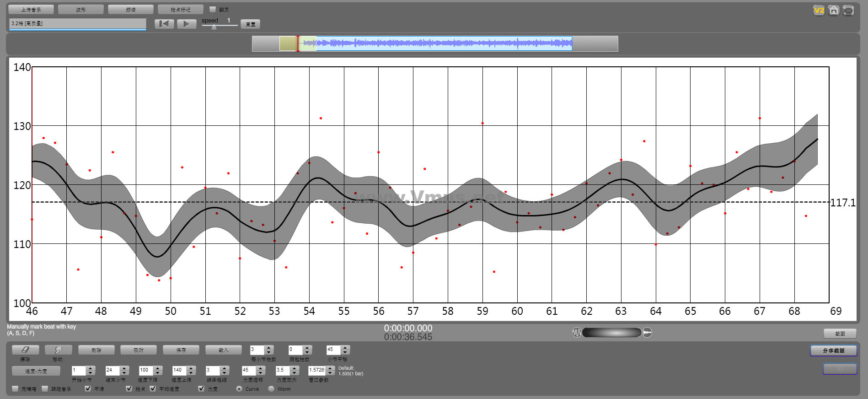The height and width of the screenshot is (399, 868).
Task: Uncheck the 平均速度 checkbox
Action: (x=153, y=388)
